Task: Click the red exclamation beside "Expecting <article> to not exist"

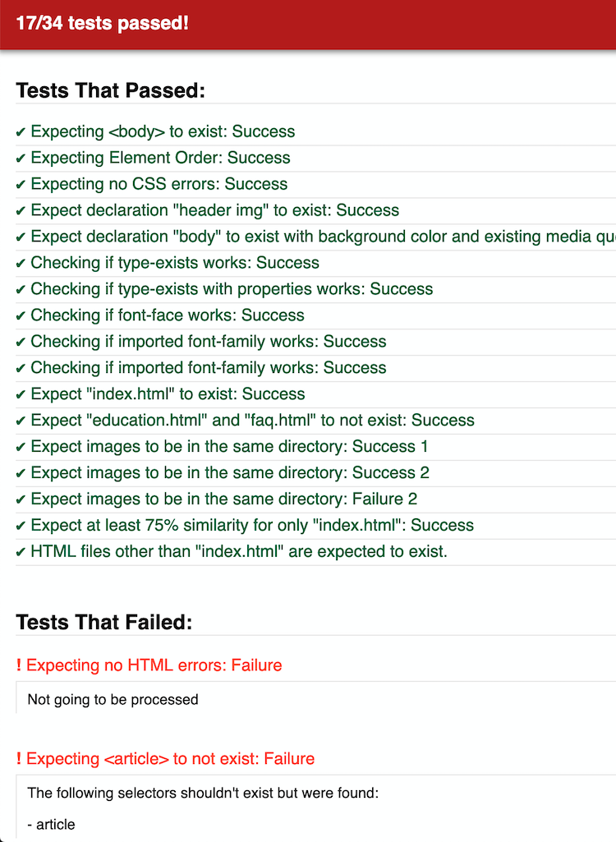Action: 19,759
